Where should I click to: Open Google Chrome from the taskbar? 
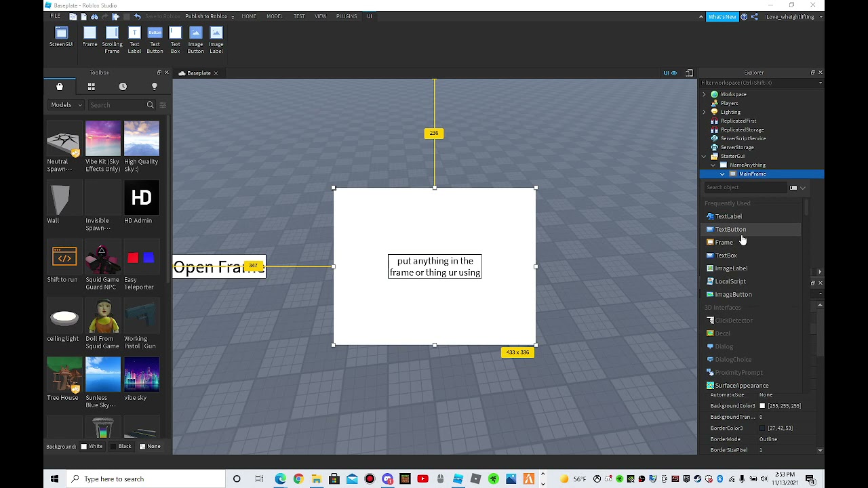tap(298, 479)
